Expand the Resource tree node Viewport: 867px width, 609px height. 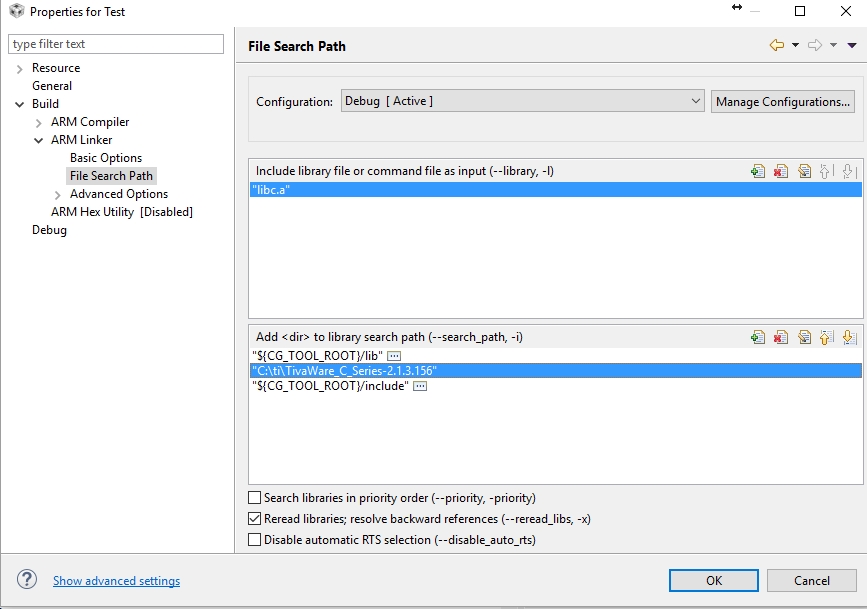20,68
